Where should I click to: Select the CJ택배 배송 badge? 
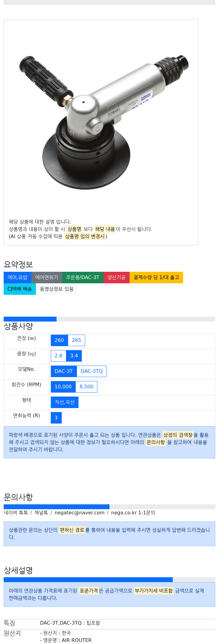coord(20,289)
